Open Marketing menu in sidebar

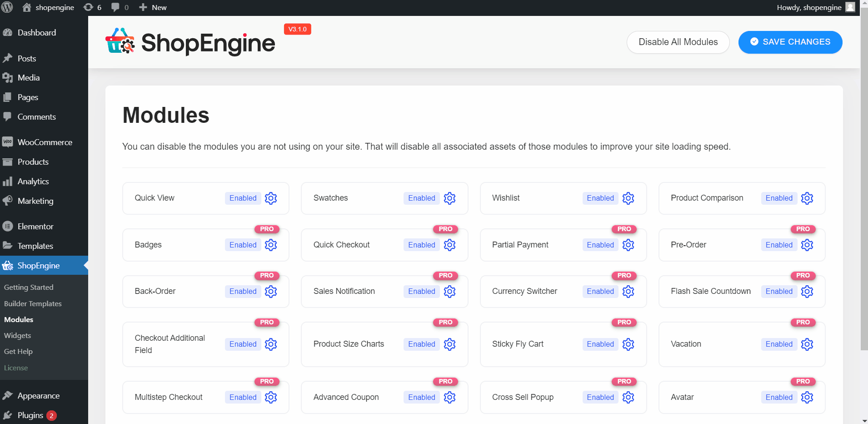44,201
